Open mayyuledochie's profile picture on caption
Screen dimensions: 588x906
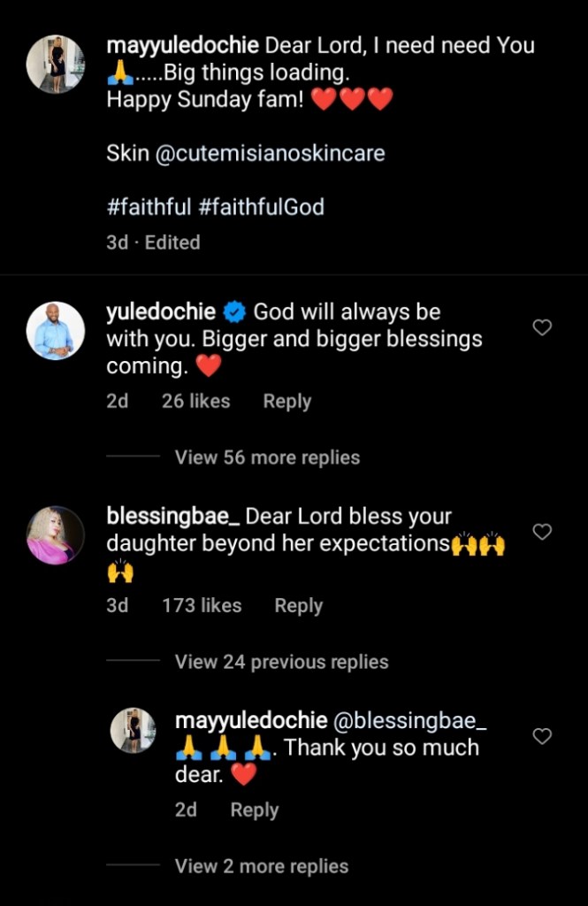point(55,64)
